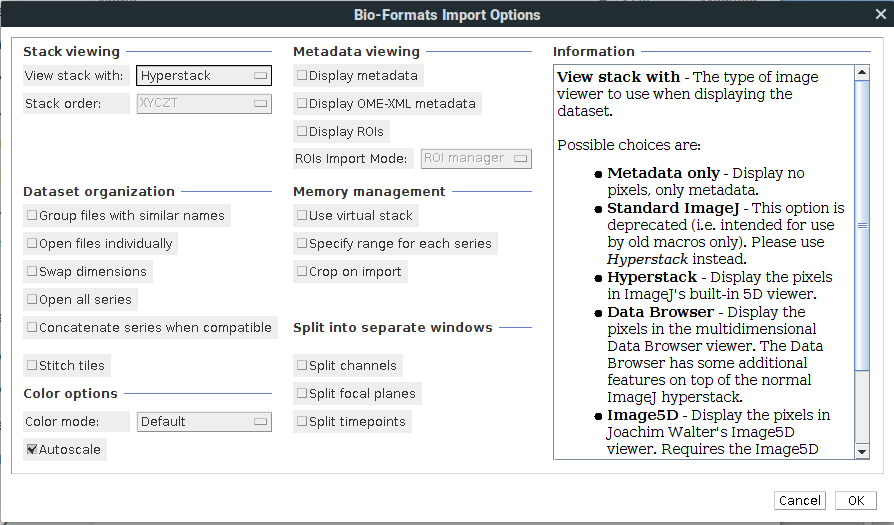Enable Open all series checkbox

32,300
